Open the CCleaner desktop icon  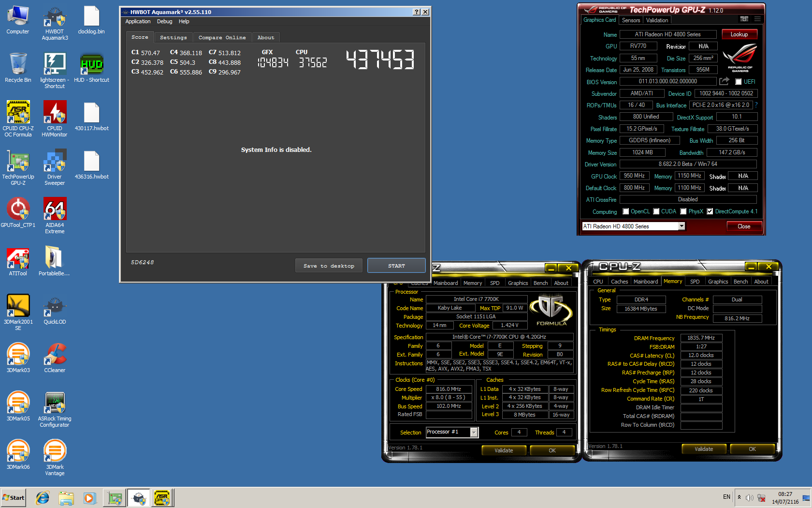(55, 358)
